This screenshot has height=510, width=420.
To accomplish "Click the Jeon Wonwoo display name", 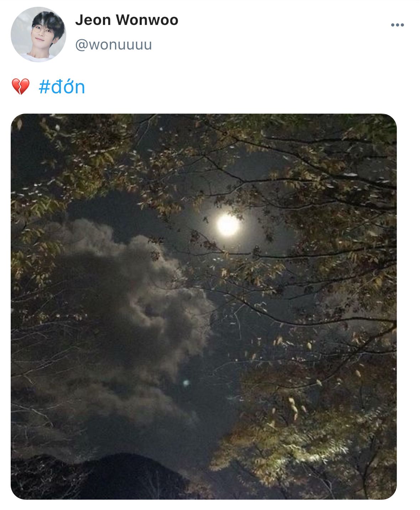I will [x=126, y=20].
